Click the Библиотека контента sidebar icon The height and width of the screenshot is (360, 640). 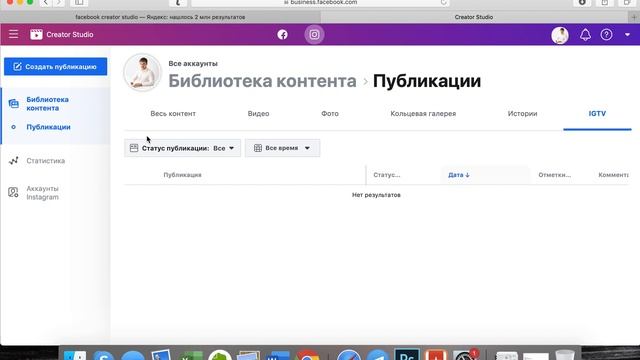point(13,104)
